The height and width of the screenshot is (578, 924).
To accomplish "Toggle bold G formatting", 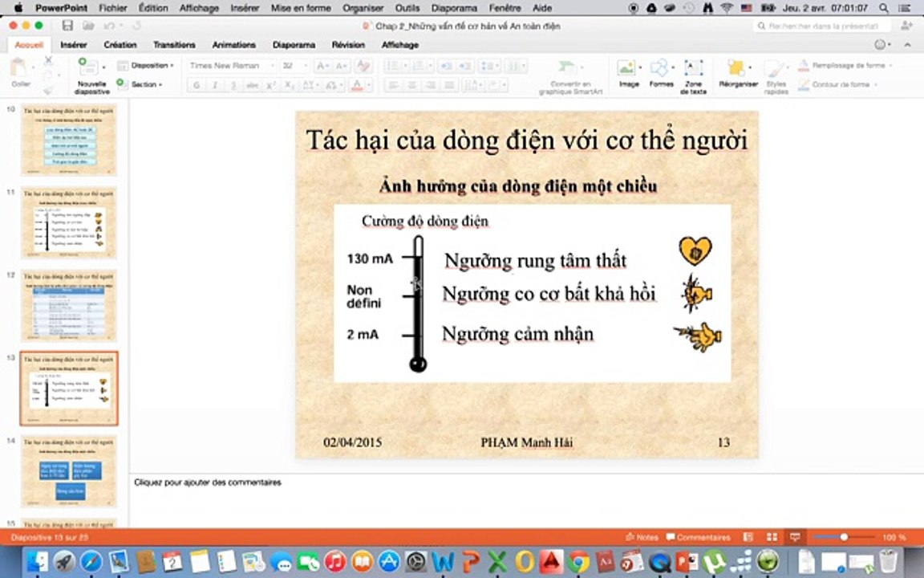I will 197,86.
